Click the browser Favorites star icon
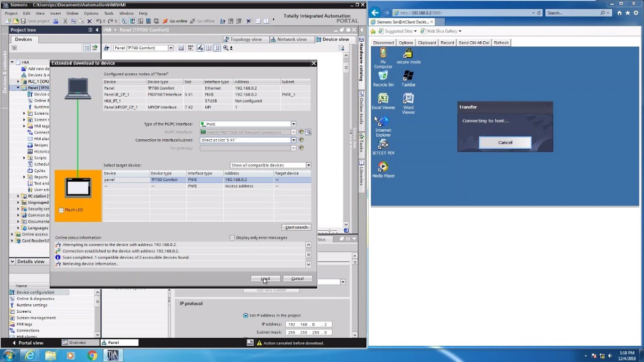 pyautogui.click(x=628, y=13)
